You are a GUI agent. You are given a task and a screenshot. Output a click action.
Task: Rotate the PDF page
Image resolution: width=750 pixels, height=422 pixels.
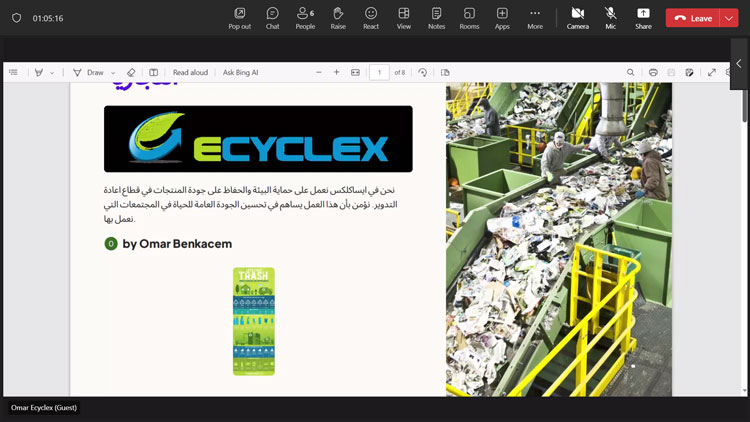pyautogui.click(x=423, y=73)
